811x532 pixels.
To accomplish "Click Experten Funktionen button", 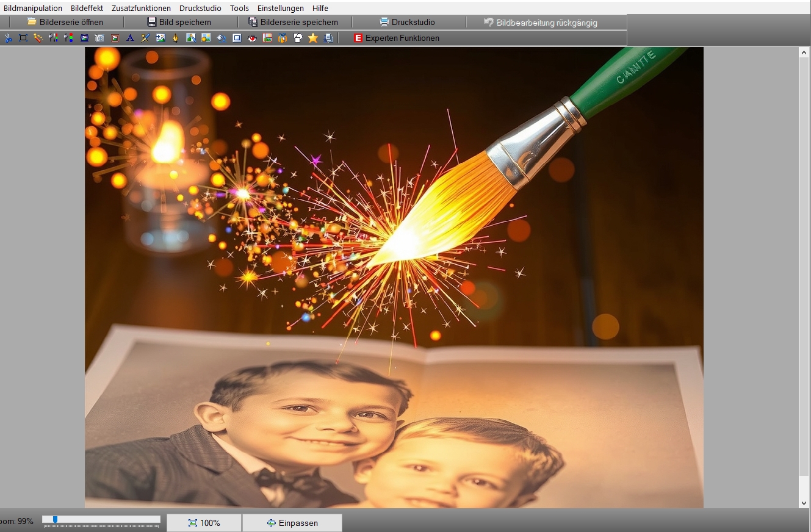I will (x=397, y=38).
